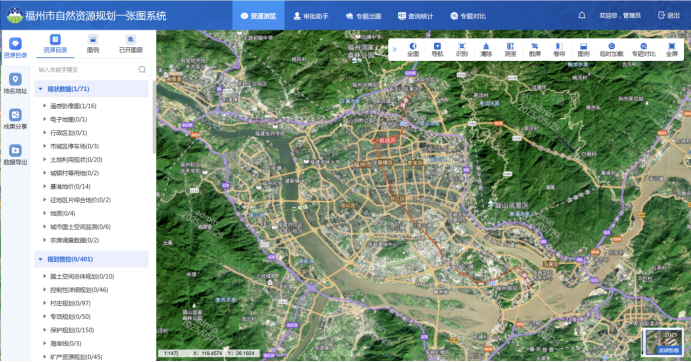Expand the 遥感影像图 tree node
This screenshot has width=691, height=362.
[45, 106]
